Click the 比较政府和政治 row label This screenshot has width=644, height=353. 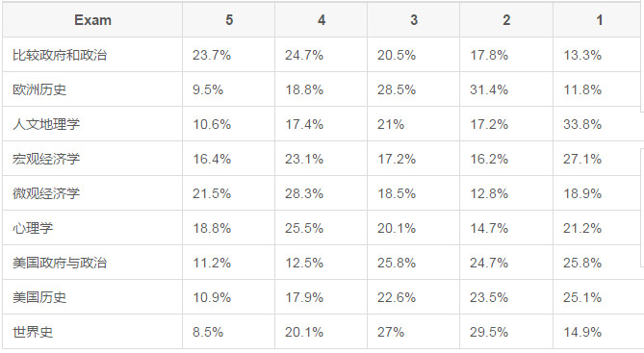(60, 55)
